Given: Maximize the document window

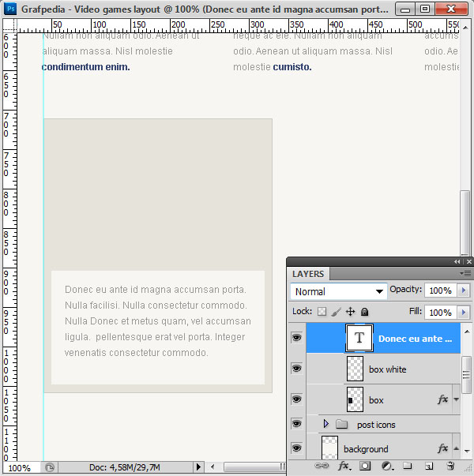Looking at the screenshot, I should [x=425, y=9].
